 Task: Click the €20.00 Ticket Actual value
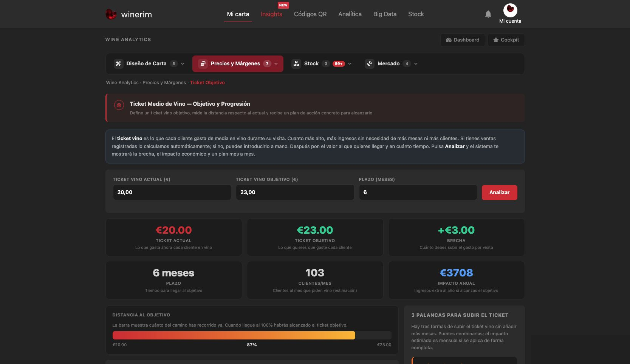click(x=173, y=230)
